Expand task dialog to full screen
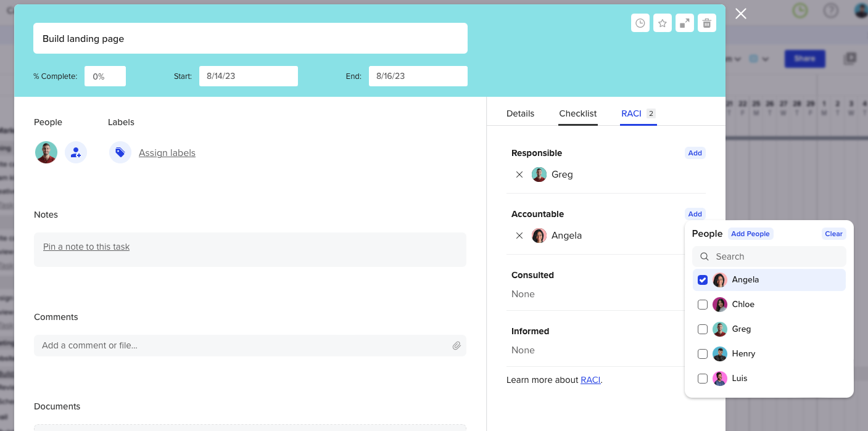This screenshot has height=431, width=868. [x=685, y=23]
